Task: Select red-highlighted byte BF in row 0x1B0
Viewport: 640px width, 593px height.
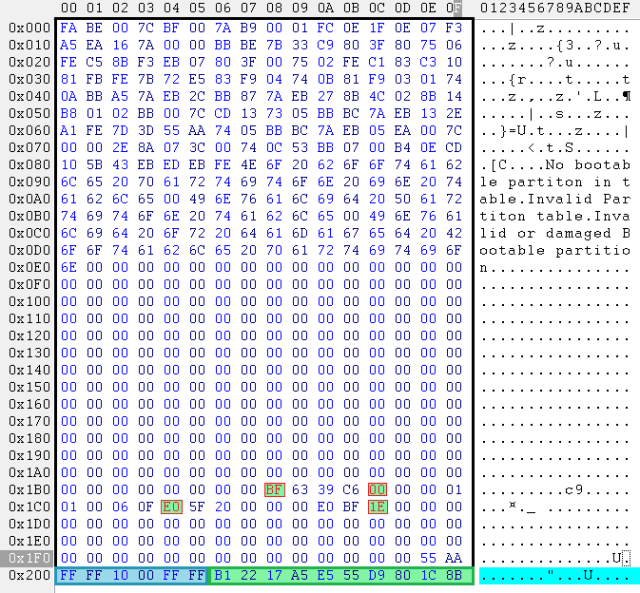Action: [274, 489]
